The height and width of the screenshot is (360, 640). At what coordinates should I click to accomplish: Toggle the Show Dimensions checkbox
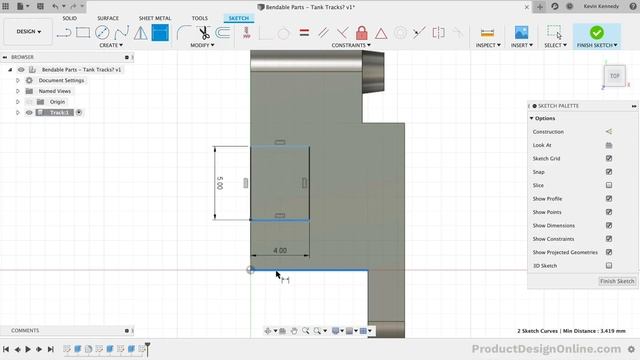[x=609, y=225]
